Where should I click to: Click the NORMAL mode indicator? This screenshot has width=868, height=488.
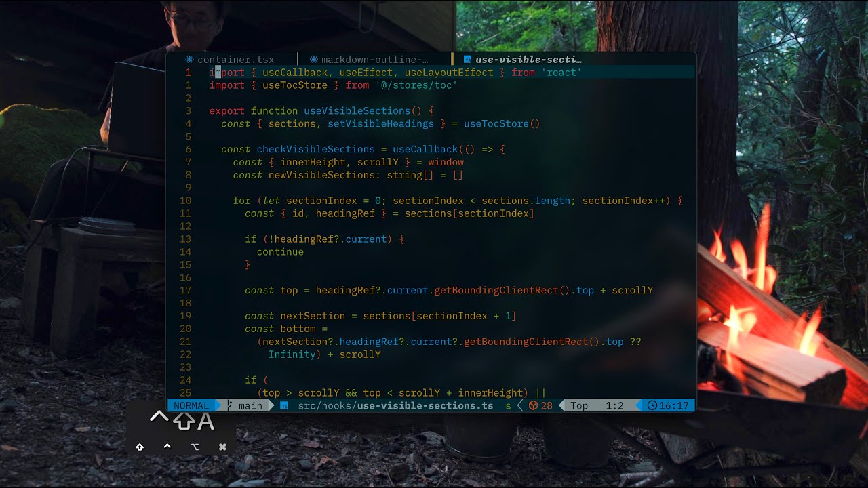191,405
